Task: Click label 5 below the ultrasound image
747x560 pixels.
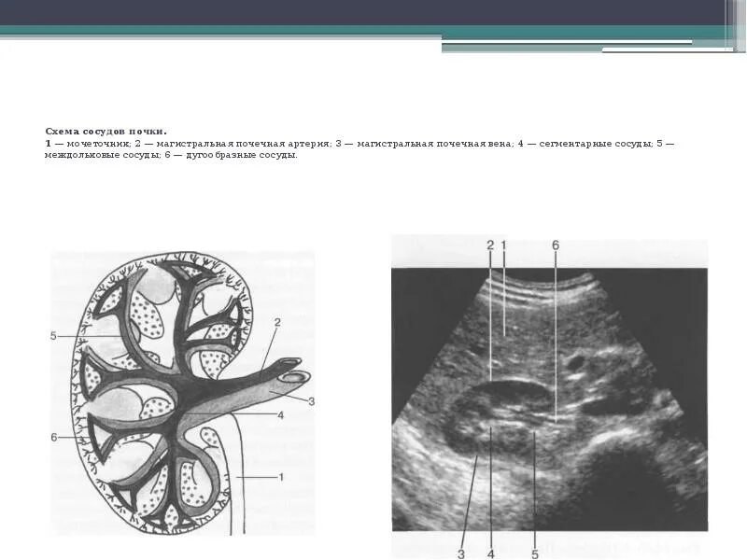Action: click(534, 553)
